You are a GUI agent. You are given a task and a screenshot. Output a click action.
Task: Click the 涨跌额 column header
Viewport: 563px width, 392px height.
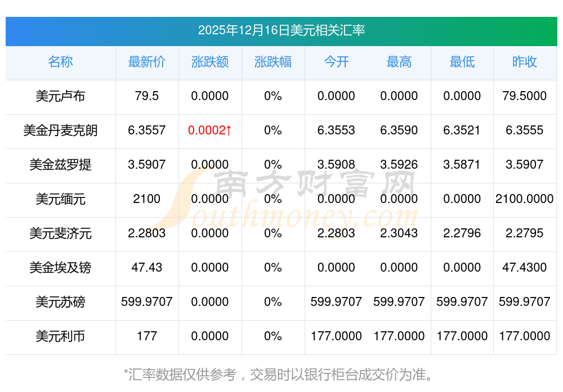[x=210, y=62]
